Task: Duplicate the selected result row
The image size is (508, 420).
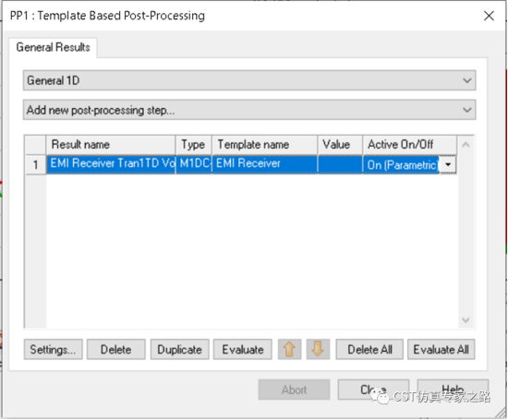Action: pyautogui.click(x=179, y=350)
